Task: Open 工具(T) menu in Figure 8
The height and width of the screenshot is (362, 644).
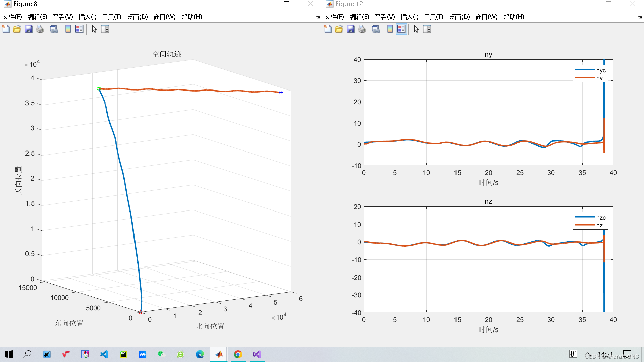Action: tap(112, 17)
